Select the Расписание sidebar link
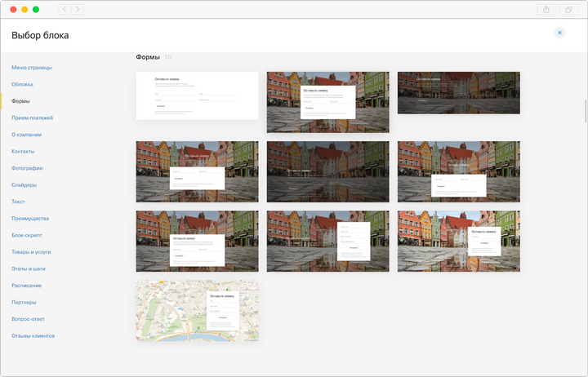This screenshot has height=377, width=588. coord(27,286)
